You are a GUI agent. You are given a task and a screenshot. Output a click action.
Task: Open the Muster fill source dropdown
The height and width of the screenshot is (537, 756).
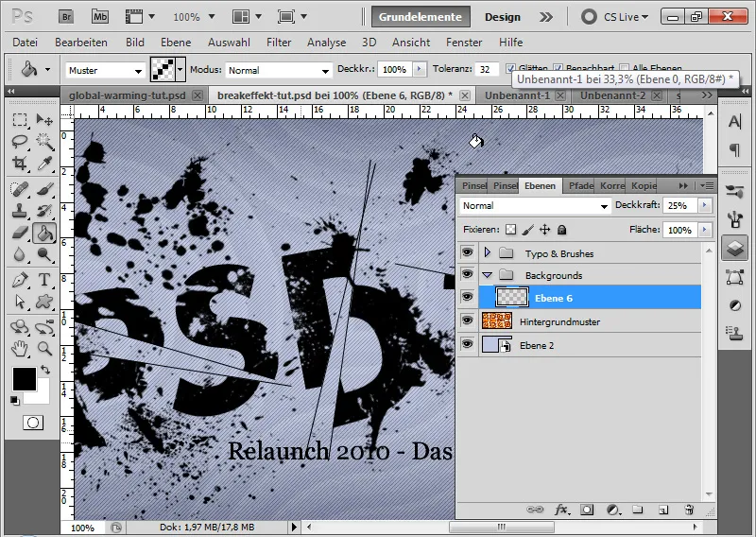tap(105, 71)
